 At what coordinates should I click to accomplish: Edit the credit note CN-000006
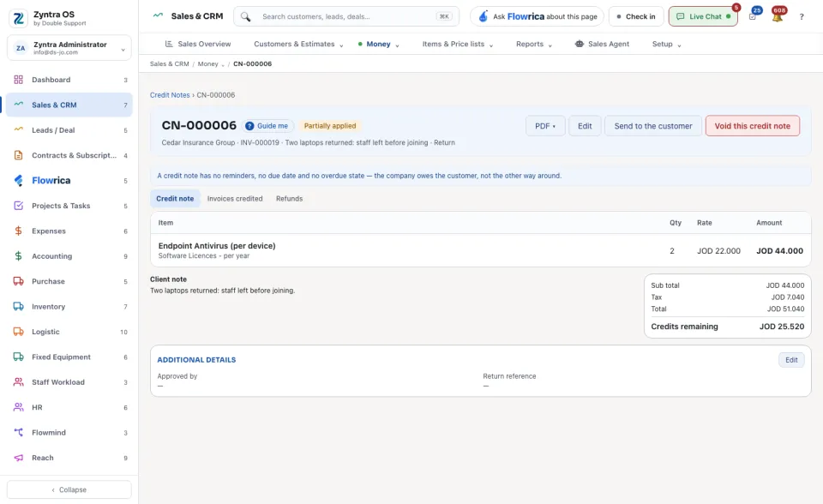[x=585, y=126]
